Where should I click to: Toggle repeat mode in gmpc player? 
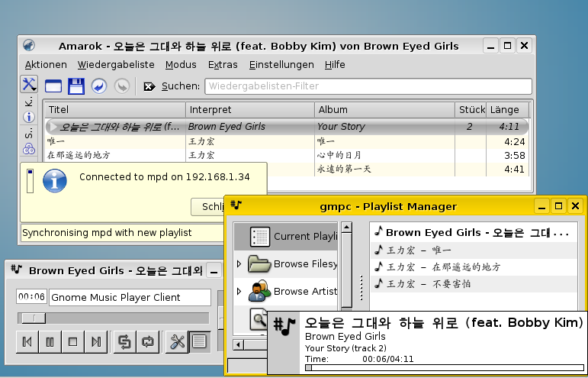(148, 341)
